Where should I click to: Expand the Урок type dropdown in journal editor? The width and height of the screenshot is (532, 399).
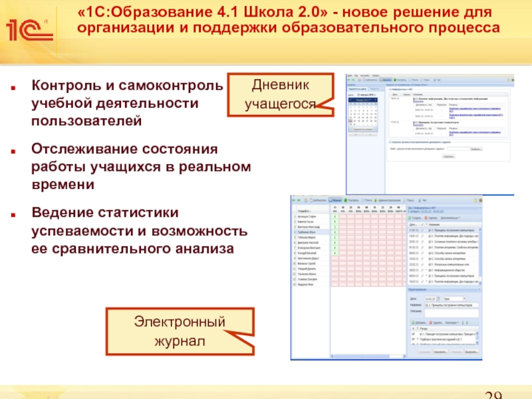(x=464, y=299)
